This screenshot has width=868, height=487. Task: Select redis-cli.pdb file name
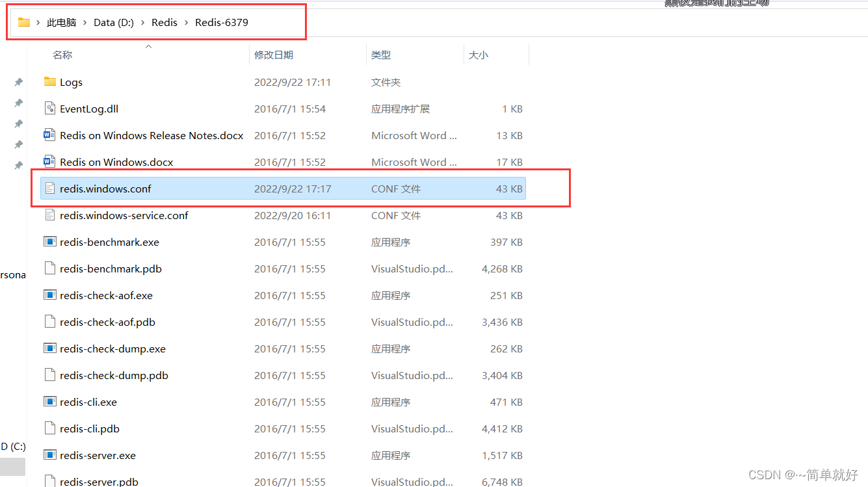pyautogui.click(x=90, y=428)
